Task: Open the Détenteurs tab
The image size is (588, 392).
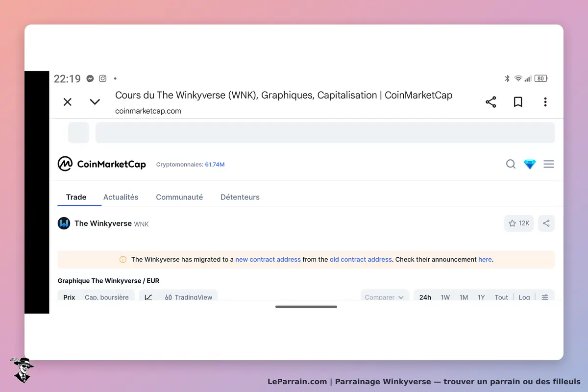Action: pyautogui.click(x=240, y=197)
